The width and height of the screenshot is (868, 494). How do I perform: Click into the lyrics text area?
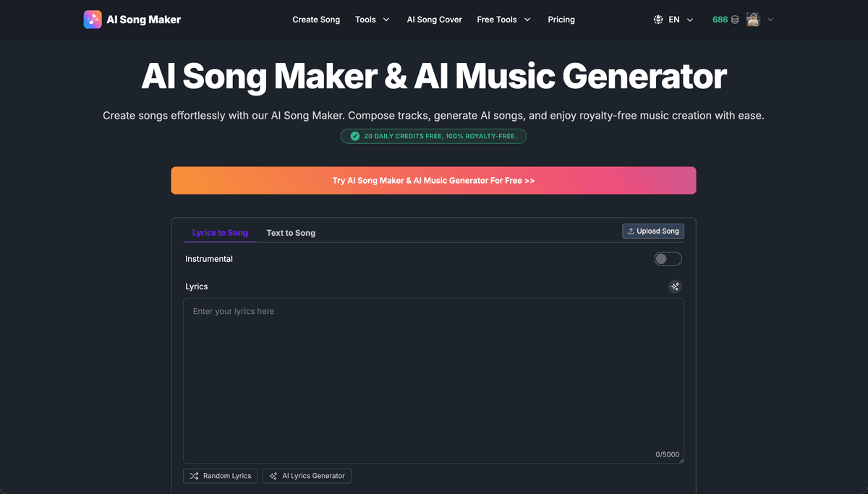[x=433, y=380]
